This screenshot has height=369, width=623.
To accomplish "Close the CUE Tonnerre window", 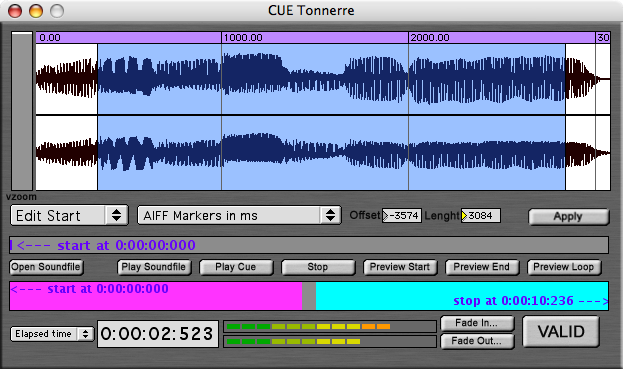I will [x=15, y=11].
